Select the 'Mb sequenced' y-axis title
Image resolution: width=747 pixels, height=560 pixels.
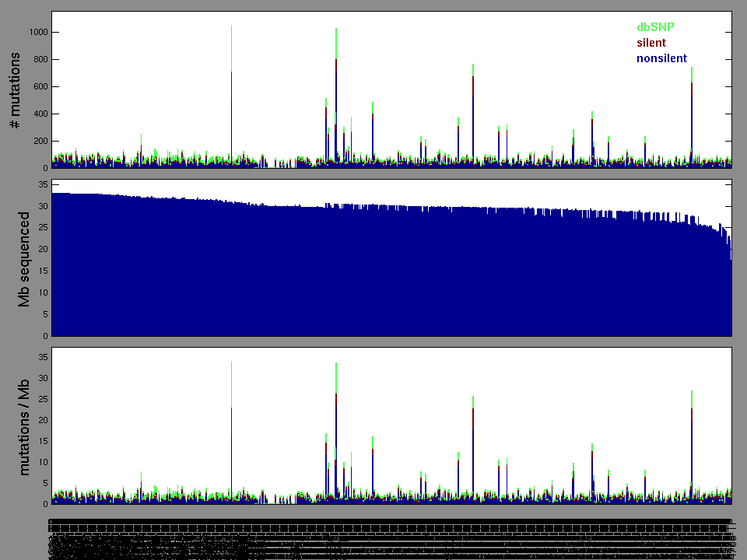(x=24, y=258)
